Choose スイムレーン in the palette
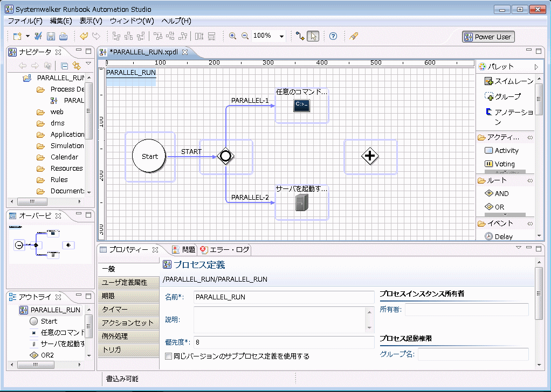This screenshot has height=392, width=551. [509, 81]
